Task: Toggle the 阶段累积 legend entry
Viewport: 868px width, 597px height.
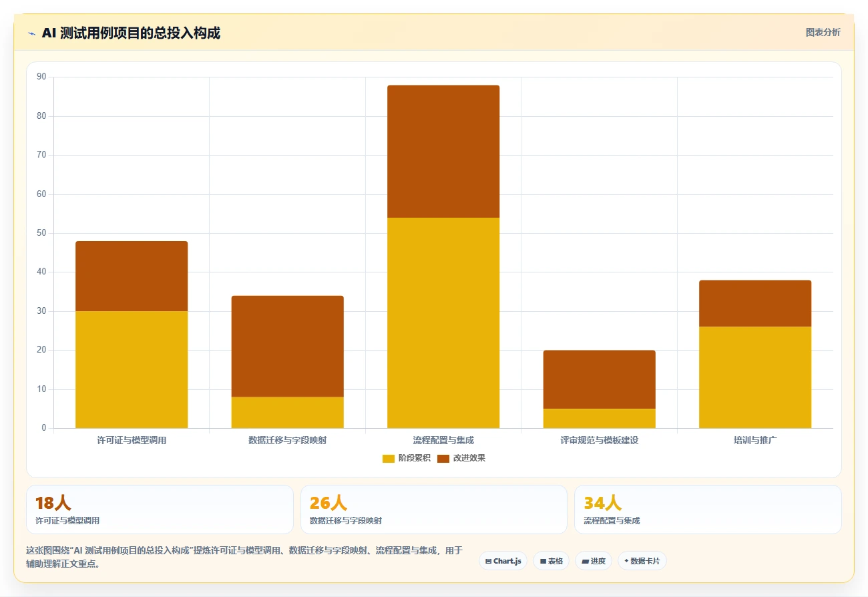Action: (x=407, y=458)
